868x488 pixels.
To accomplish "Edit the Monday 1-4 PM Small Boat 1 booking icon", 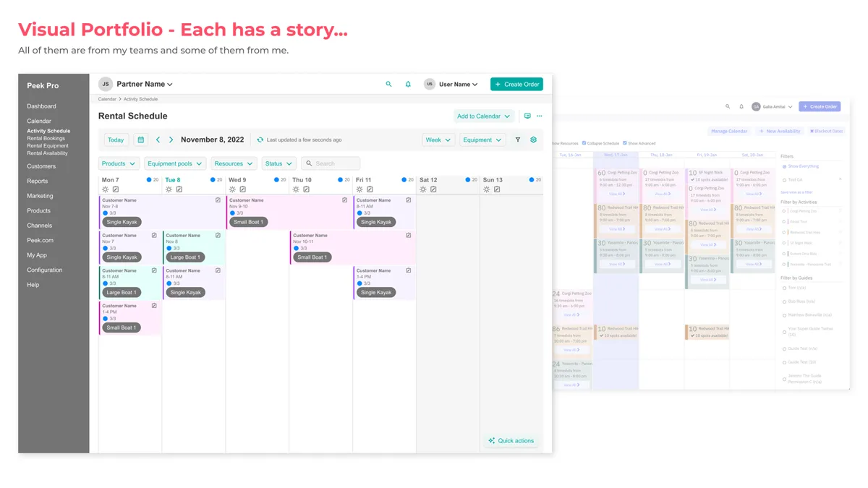I will pyautogui.click(x=154, y=306).
